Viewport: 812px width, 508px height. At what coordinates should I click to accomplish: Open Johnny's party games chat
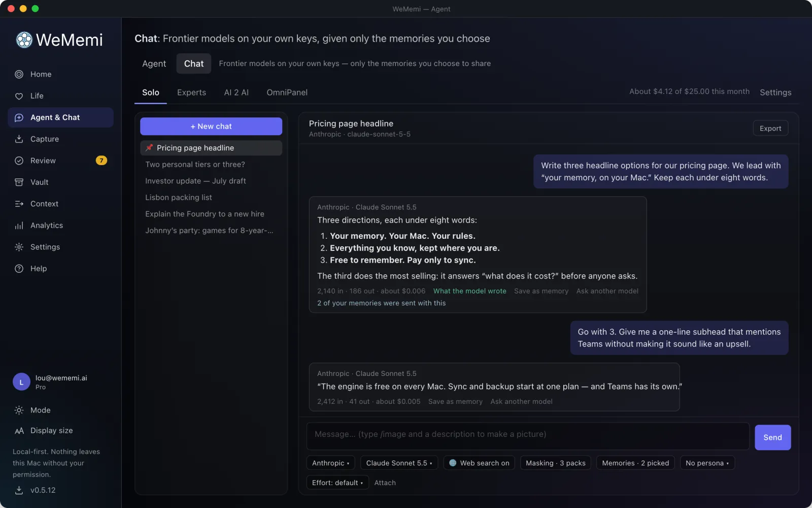[211, 231]
